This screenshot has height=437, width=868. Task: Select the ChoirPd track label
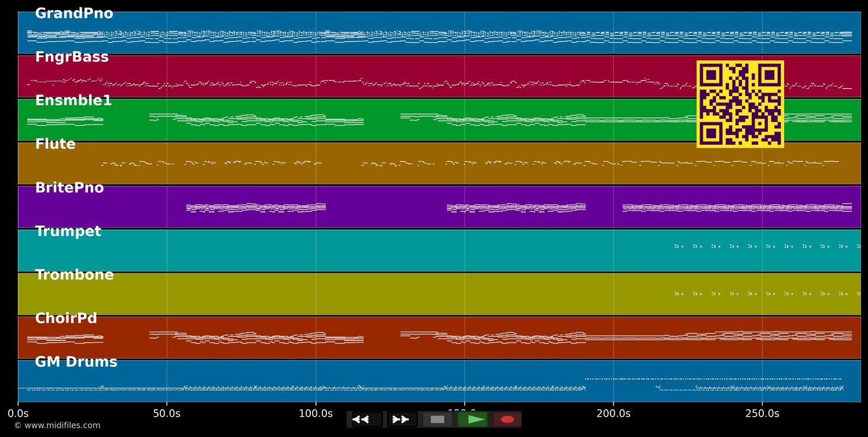[66, 318]
